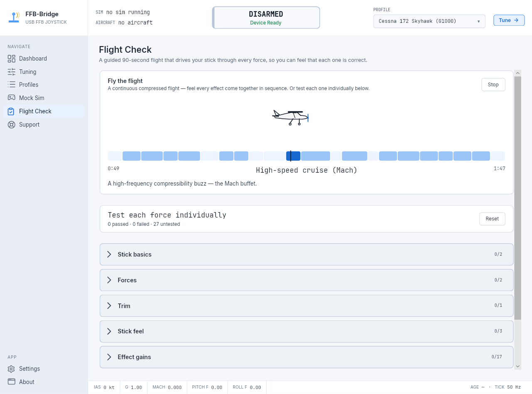532x394 pixels.
Task: Click the G 1.00 status entry
Action: [133, 387]
